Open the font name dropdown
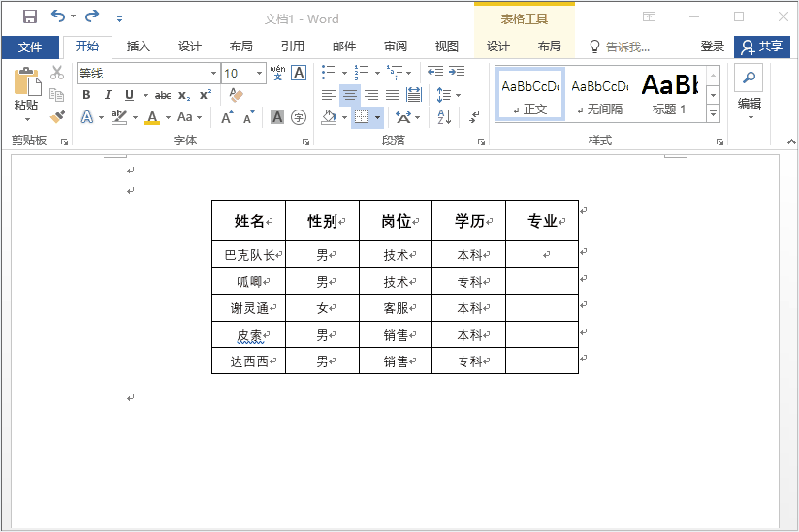Image resolution: width=799 pixels, height=532 pixels. pyautogui.click(x=213, y=74)
